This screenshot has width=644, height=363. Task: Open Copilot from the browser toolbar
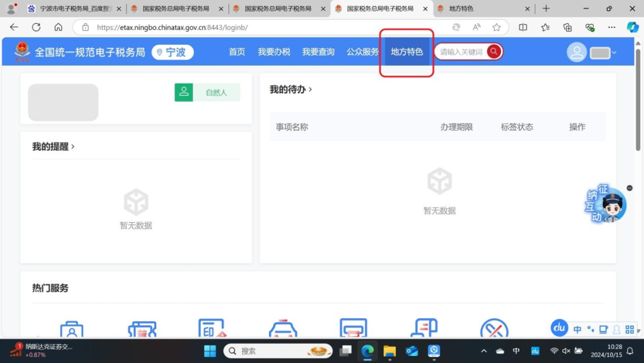click(632, 27)
